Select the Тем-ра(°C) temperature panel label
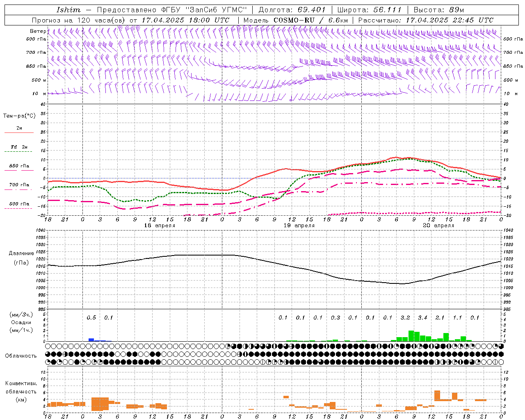This screenshot has width=525, height=420. click(x=19, y=116)
